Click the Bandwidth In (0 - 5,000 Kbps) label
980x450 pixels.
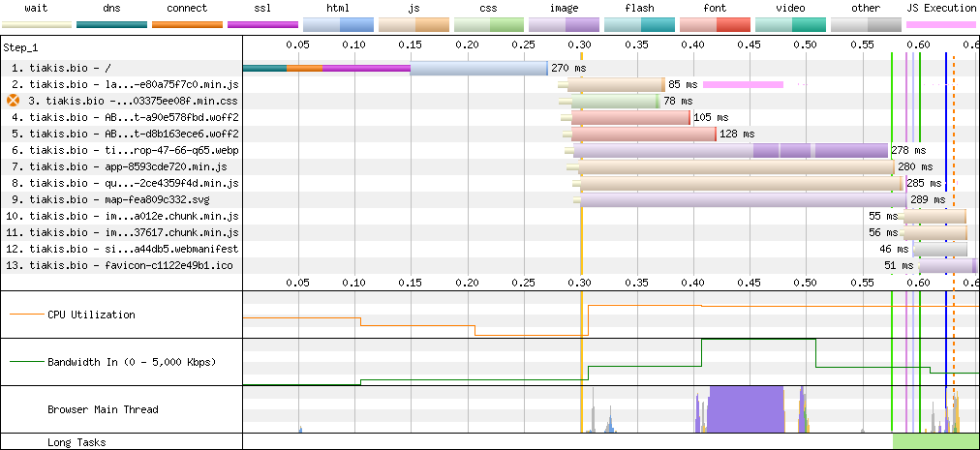coord(132,362)
